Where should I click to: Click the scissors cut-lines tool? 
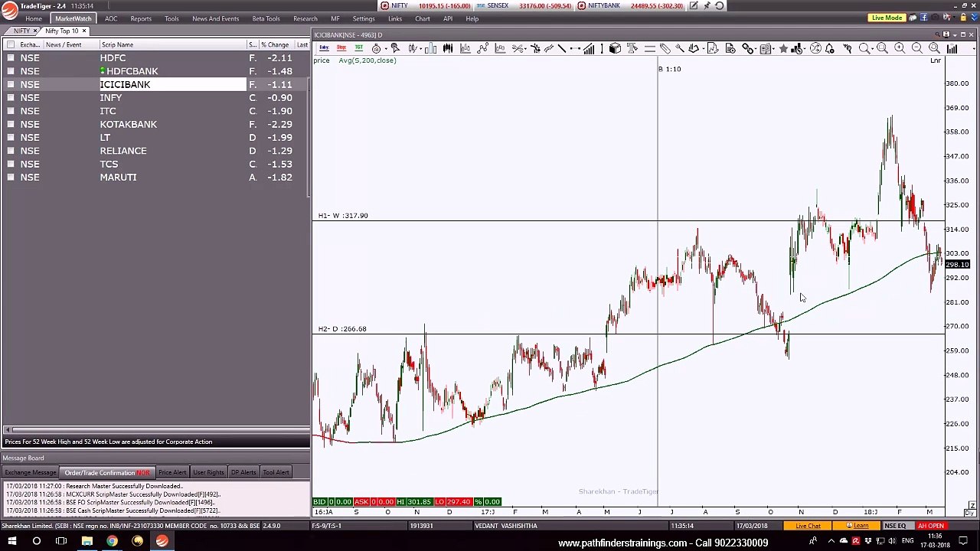coord(517,49)
